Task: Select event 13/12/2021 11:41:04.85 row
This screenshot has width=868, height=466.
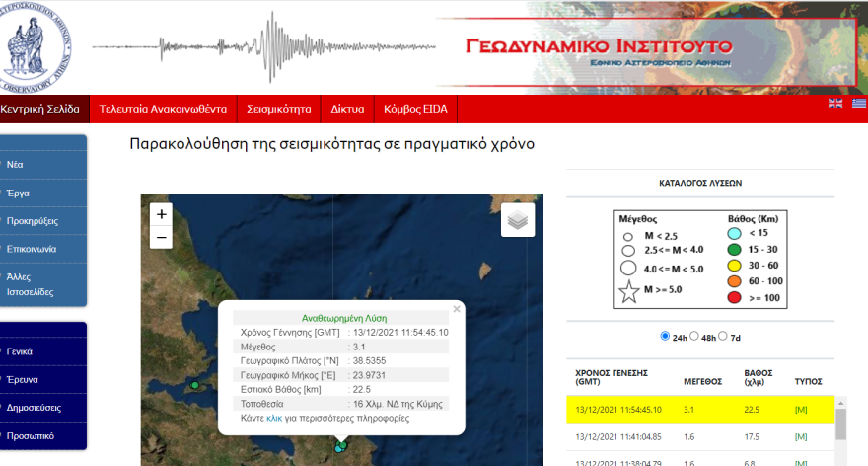Action: point(700,437)
